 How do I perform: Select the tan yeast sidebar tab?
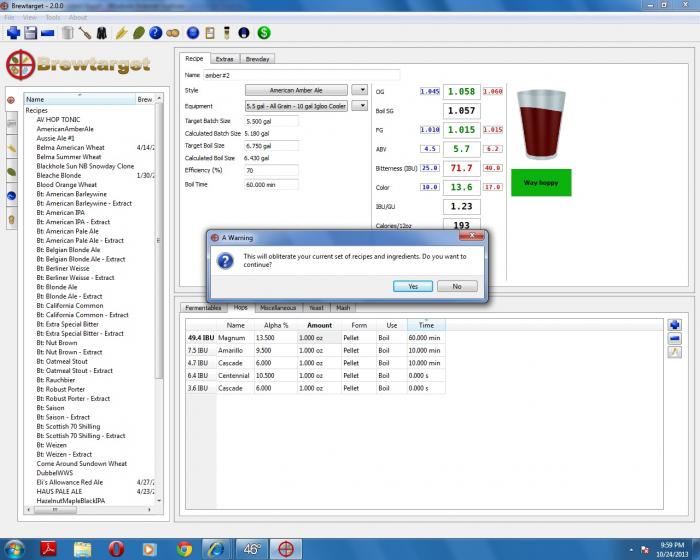tap(12, 219)
